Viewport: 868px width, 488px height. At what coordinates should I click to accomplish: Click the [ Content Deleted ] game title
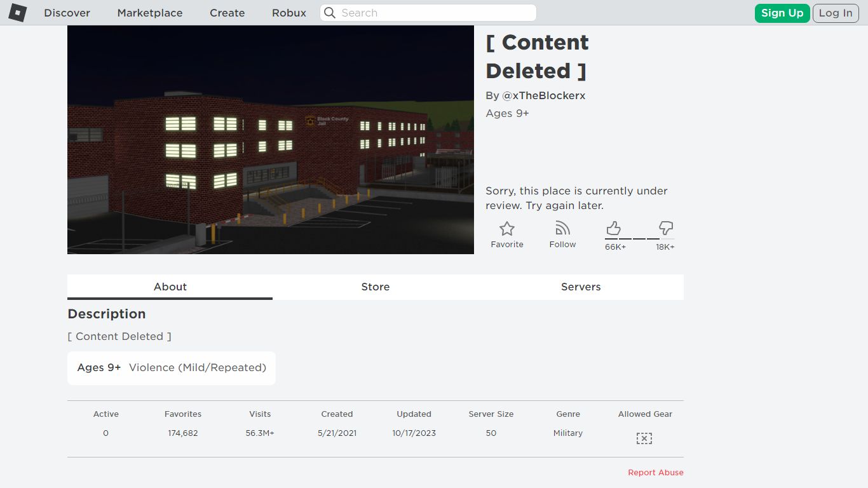point(537,57)
